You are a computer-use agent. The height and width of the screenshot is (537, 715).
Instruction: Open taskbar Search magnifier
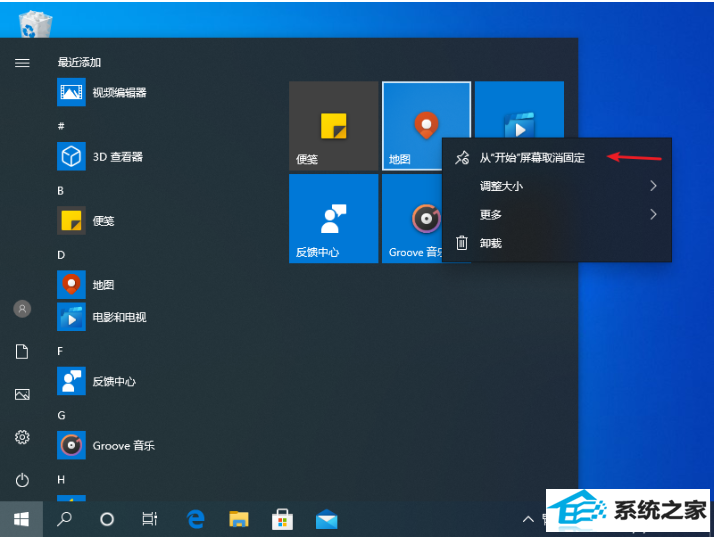click(x=64, y=519)
